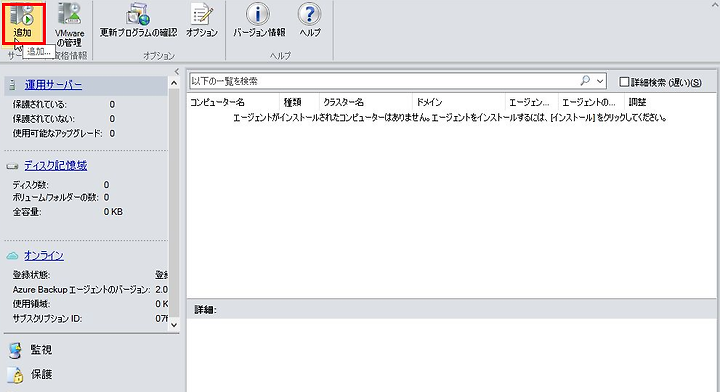Collapse the ribbon with top-right chevron
This screenshot has height=392, width=720.
pos(714,5)
